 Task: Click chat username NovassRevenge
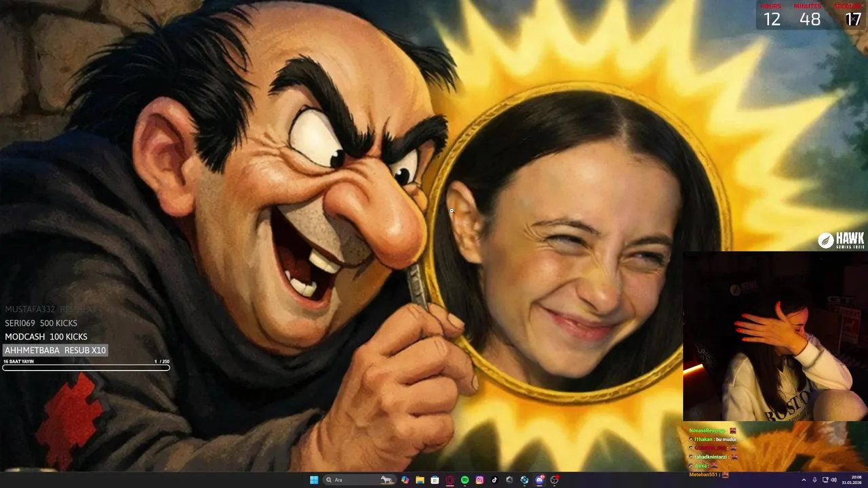pyautogui.click(x=707, y=431)
